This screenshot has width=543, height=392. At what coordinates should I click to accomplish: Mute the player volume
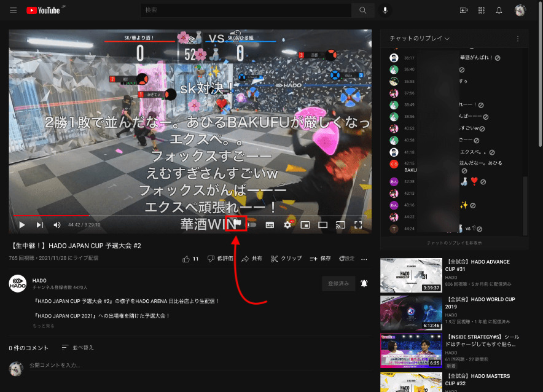57,225
